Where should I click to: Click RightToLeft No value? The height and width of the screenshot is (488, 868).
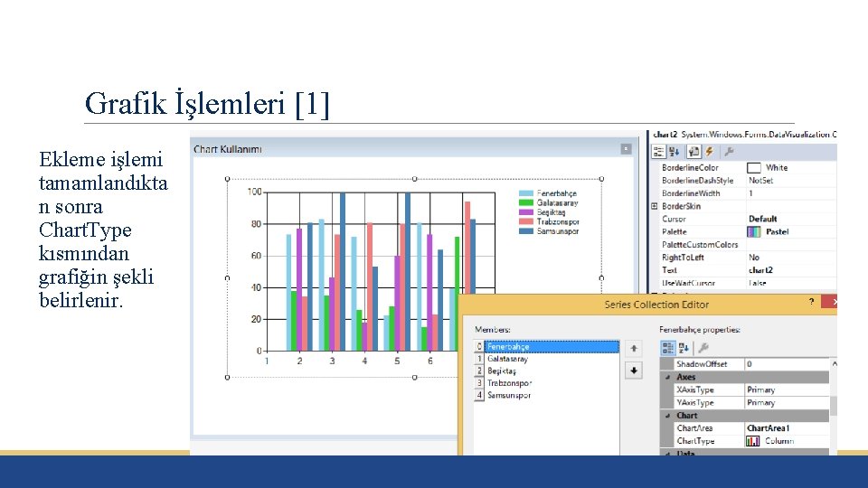(x=792, y=258)
